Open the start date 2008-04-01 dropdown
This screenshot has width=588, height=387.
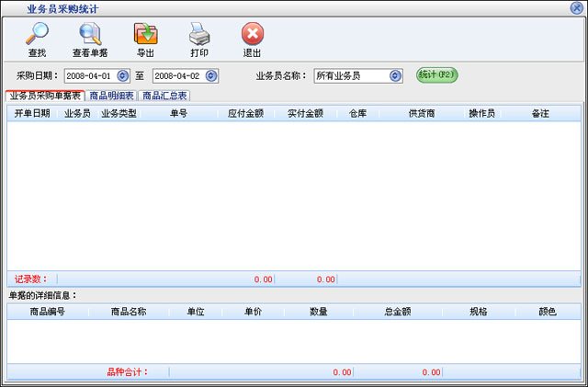click(123, 75)
